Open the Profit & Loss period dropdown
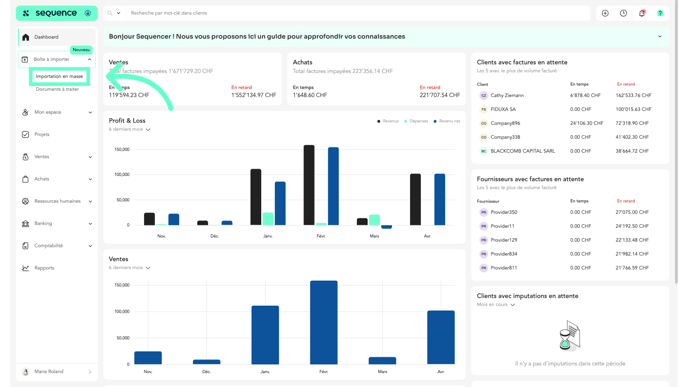The image size is (688, 387). [129, 129]
